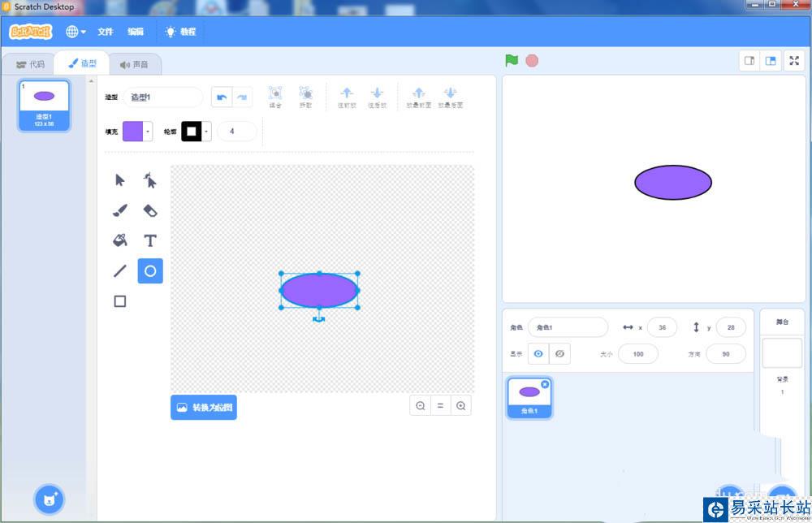Image resolution: width=812 pixels, height=523 pixels.
Task: Click the Undo arrow
Action: pos(222,97)
